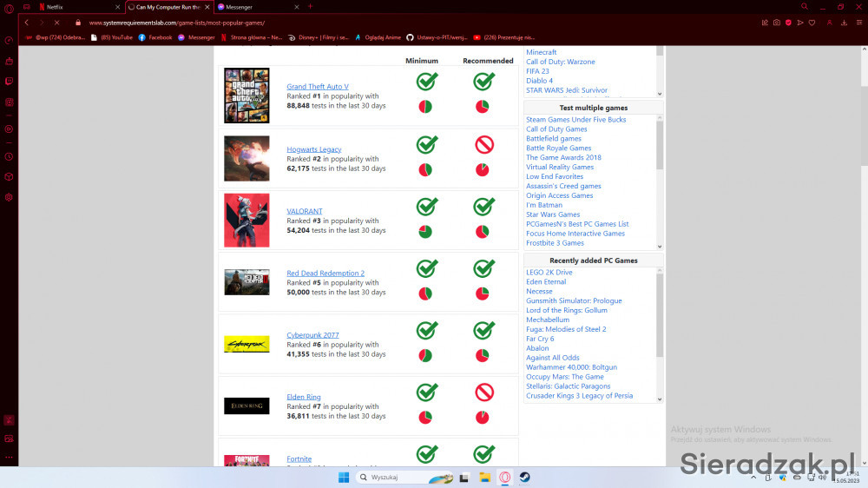The image size is (868, 488).
Task: Open the YouTube bookmark
Action: [x=112, y=37]
